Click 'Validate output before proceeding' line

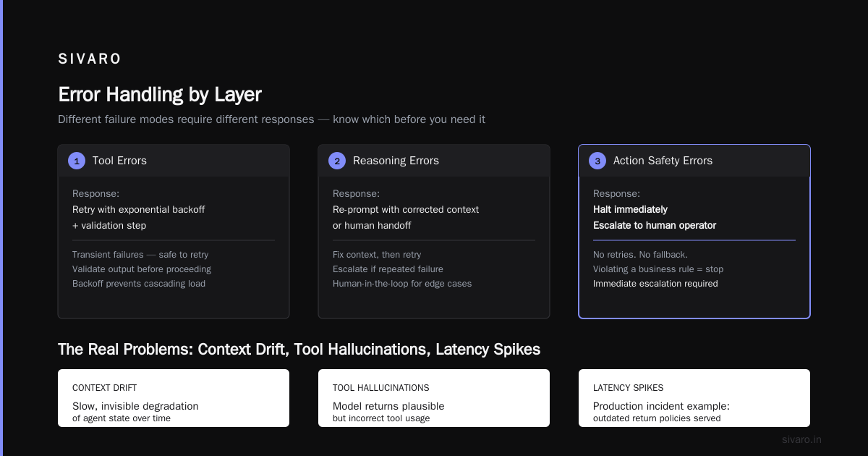142,269
